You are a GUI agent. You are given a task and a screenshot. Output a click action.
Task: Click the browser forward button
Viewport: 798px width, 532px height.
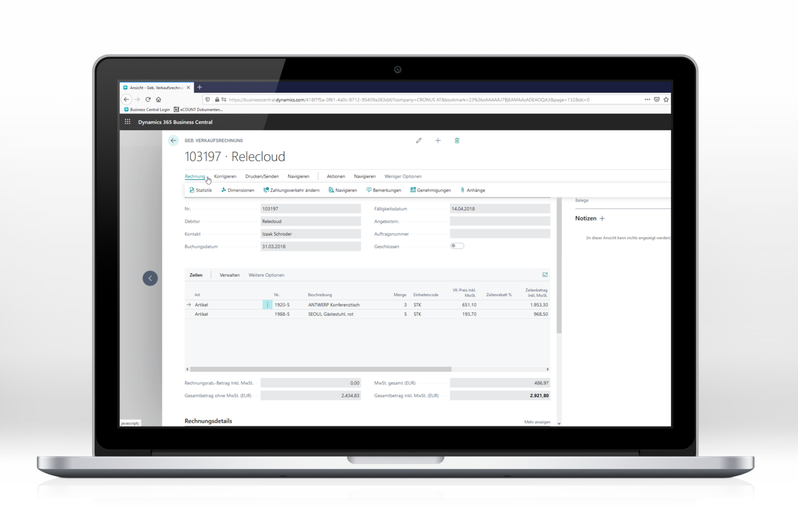137,99
